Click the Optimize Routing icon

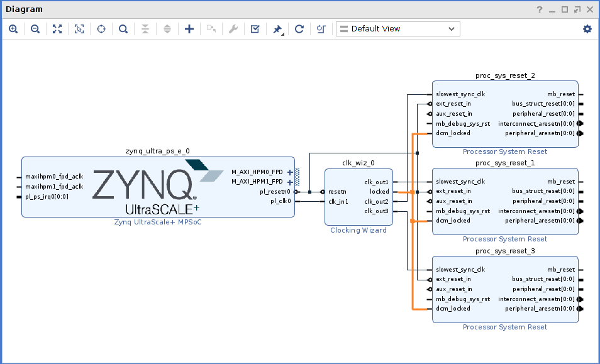tap(321, 29)
